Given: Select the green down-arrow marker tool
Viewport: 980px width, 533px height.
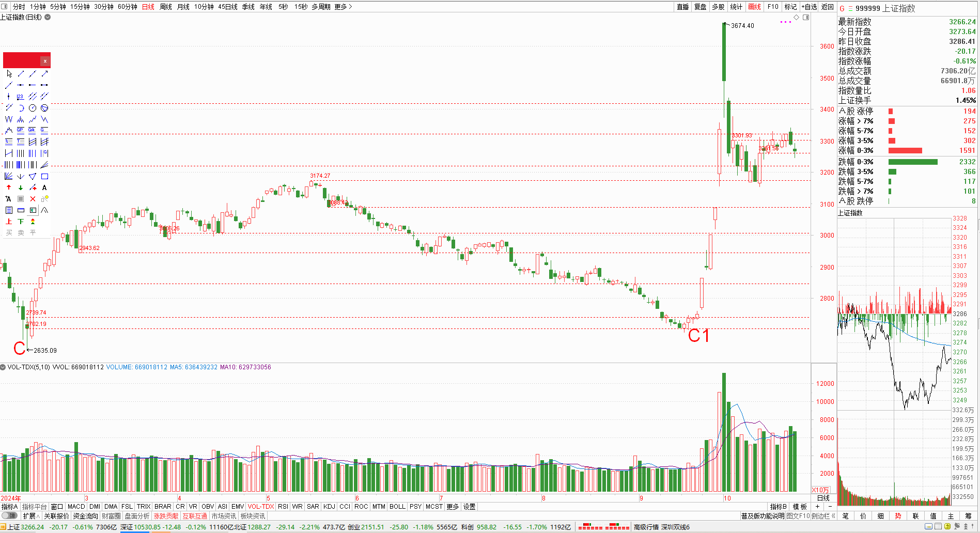Looking at the screenshot, I should tap(21, 187).
